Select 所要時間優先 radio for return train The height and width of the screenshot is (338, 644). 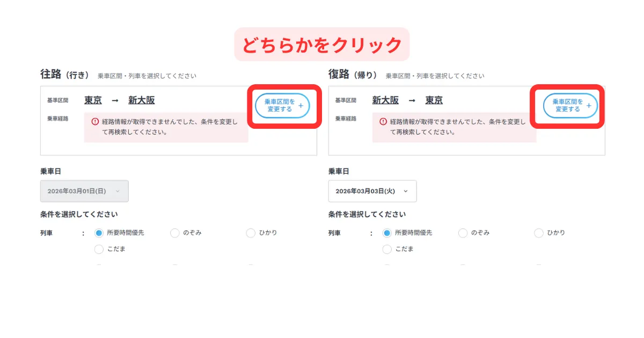(x=387, y=233)
